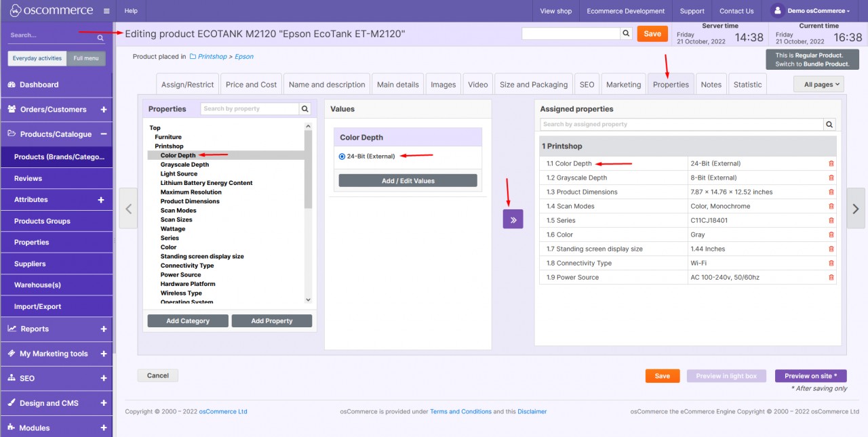Select the 24-Bit (External) radio button

click(342, 157)
